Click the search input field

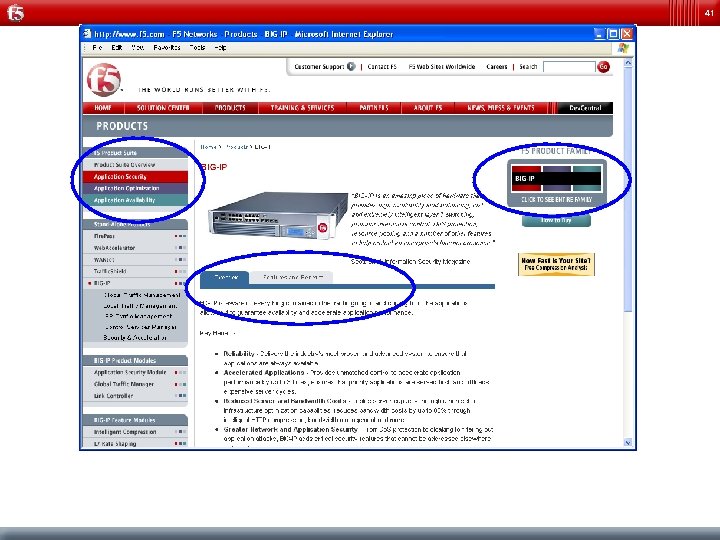pyautogui.click(x=569, y=67)
